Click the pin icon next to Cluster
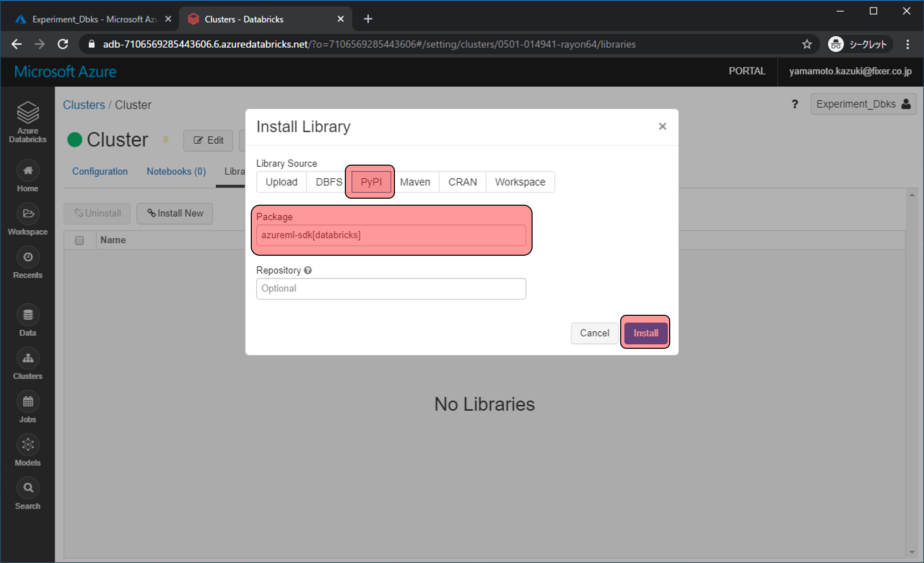This screenshot has height=563, width=924. pos(165,140)
